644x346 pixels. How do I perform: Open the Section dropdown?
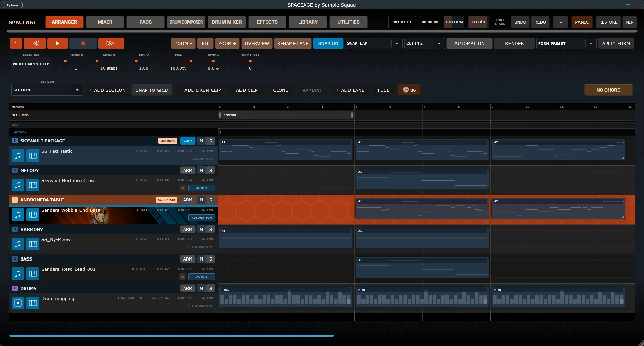[47, 90]
